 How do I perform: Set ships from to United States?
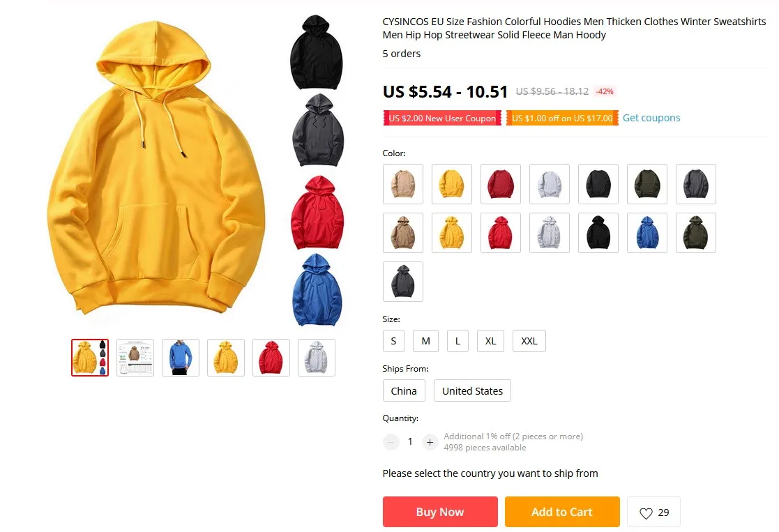472,391
